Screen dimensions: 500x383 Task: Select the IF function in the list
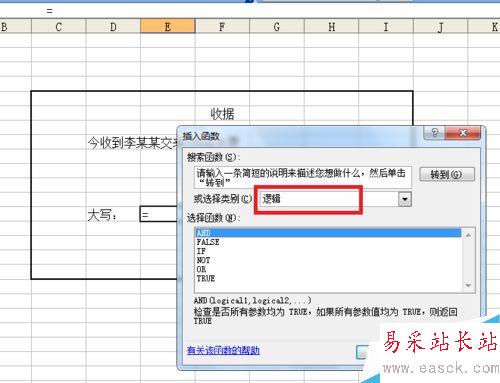328,251
